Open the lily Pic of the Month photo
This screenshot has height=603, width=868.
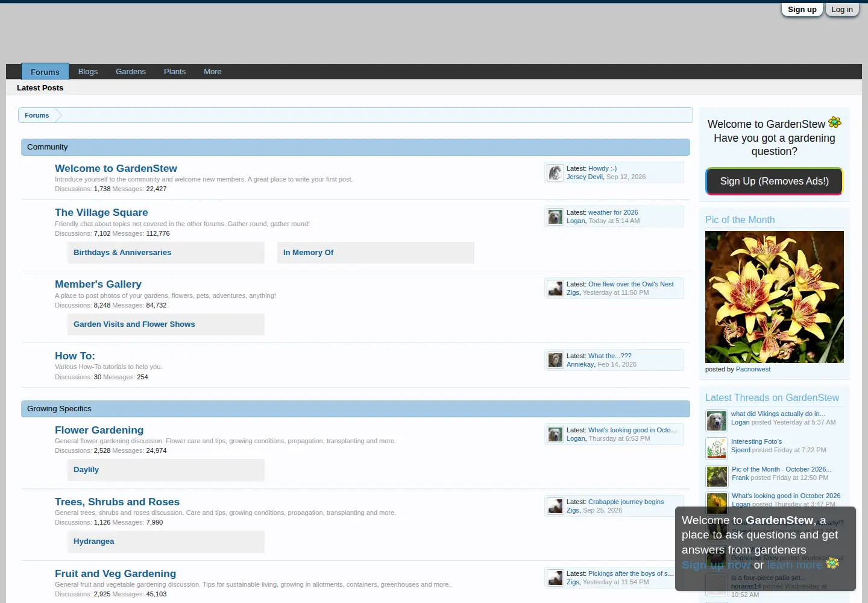click(x=775, y=297)
